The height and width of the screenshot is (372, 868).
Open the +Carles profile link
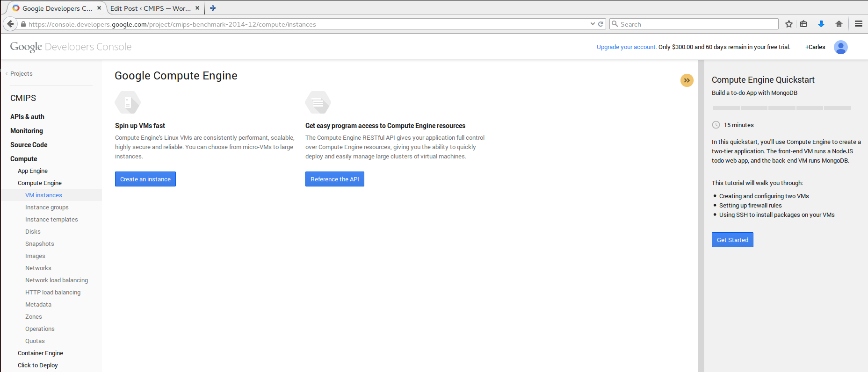point(815,47)
